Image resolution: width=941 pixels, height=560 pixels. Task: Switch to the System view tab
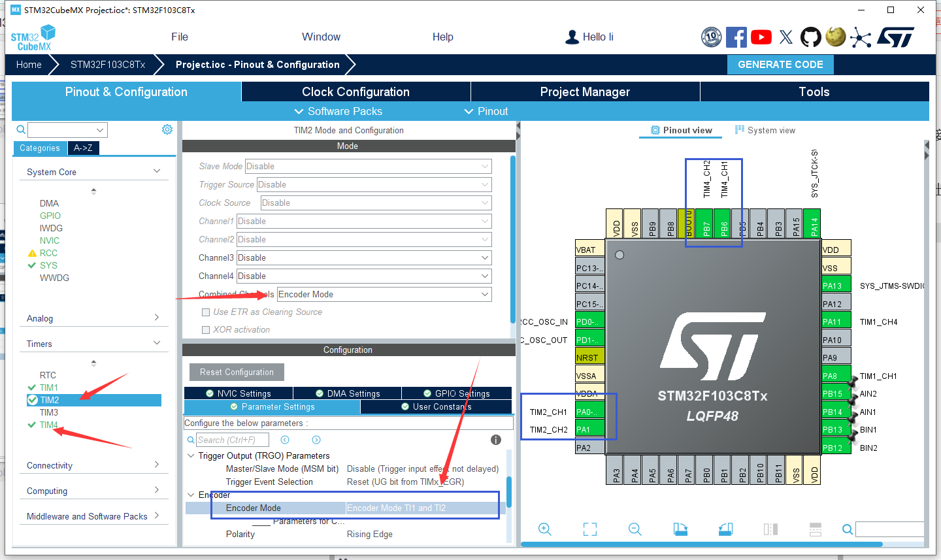pos(765,131)
